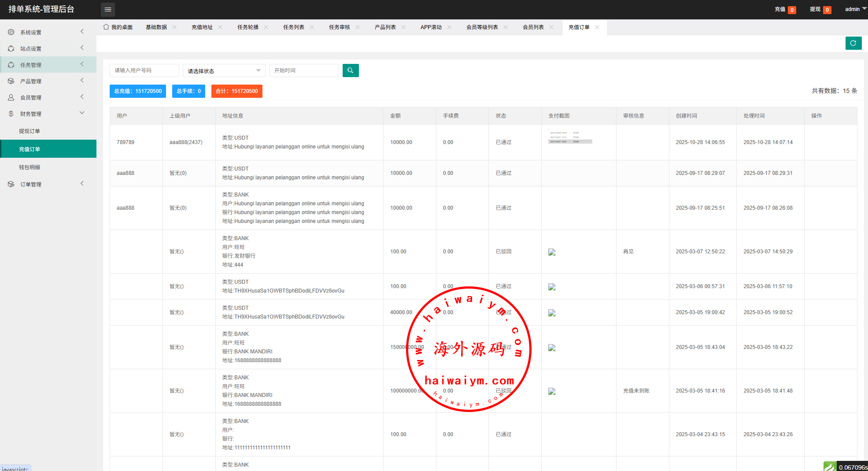
Task: Click the 请输入用户号码 input field
Action: [144, 70]
